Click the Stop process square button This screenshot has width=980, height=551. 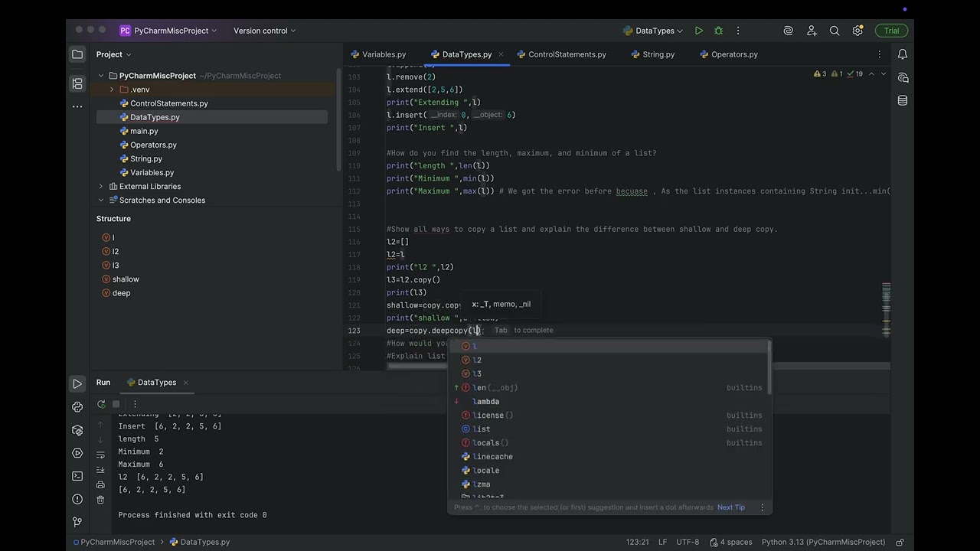click(x=116, y=404)
